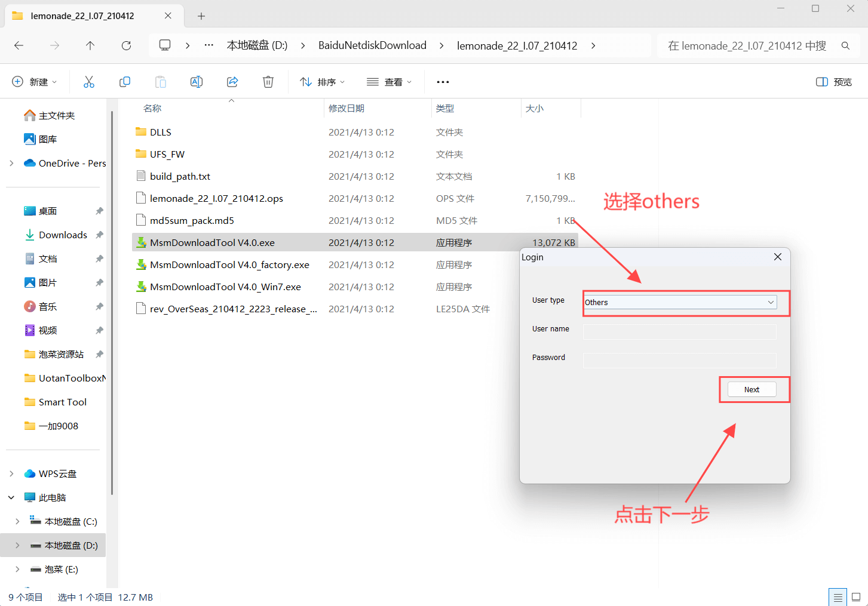
Task: Click the Password input field
Action: point(680,360)
